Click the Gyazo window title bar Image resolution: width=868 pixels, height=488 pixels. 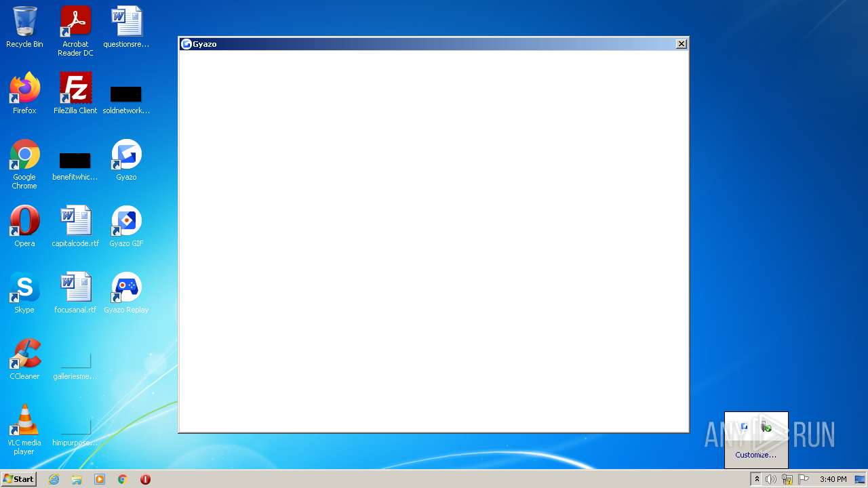pos(433,44)
